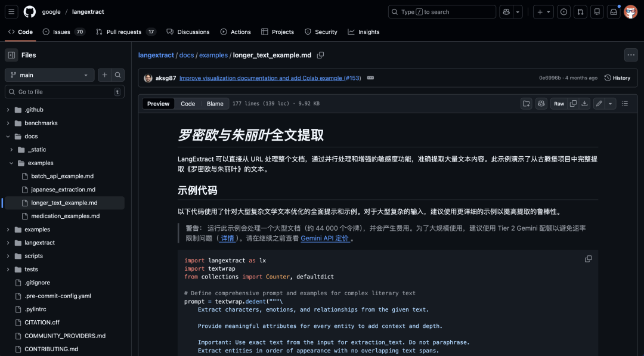Copy the raw file contents
The width and height of the screenshot is (644, 356).
click(572, 103)
